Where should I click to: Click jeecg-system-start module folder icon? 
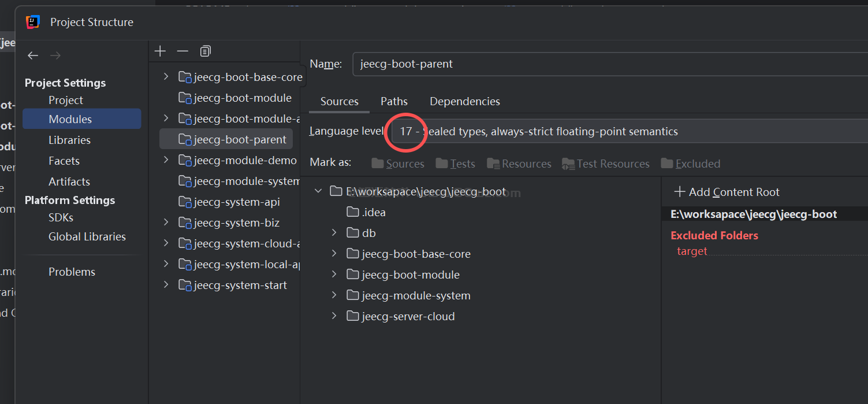coord(185,285)
